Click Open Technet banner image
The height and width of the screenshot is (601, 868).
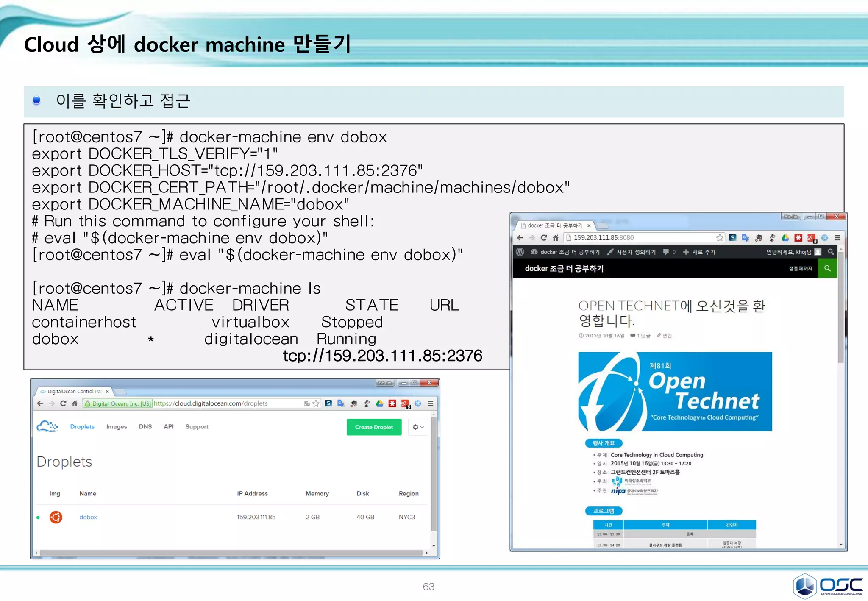coord(675,391)
